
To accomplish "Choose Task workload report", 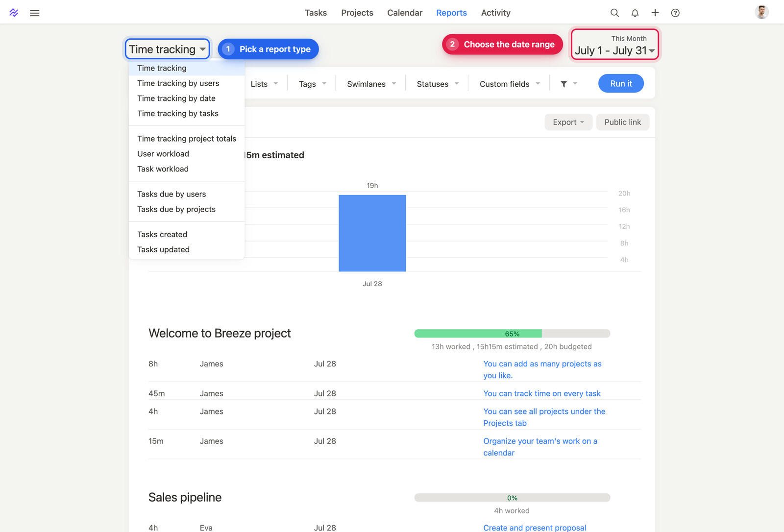I will click(x=187, y=169).
